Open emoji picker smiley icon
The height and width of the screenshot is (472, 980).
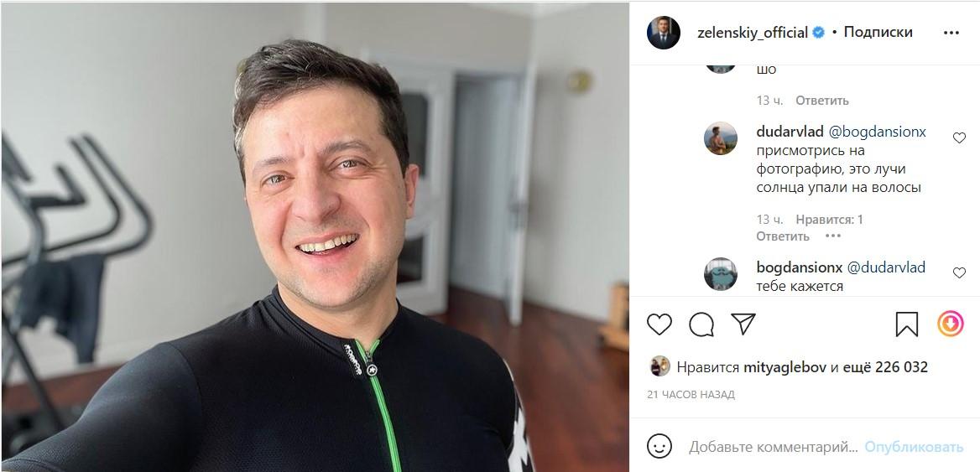[x=659, y=446]
